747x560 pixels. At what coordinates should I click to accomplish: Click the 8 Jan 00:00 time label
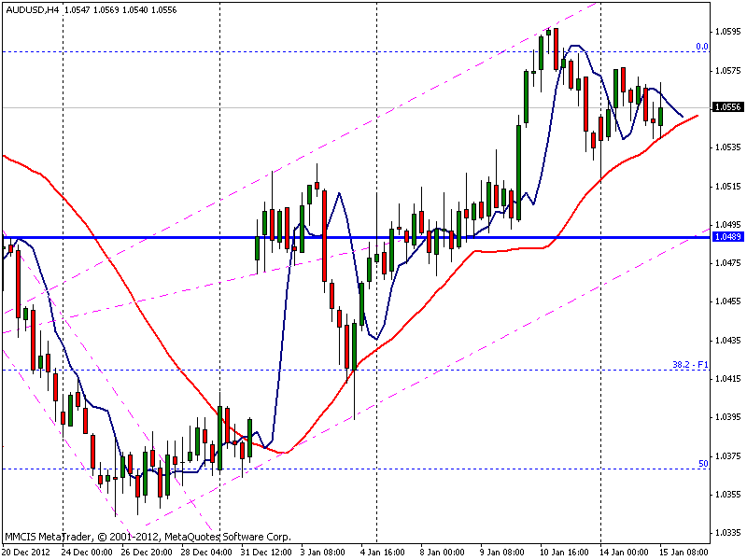pyautogui.click(x=442, y=552)
